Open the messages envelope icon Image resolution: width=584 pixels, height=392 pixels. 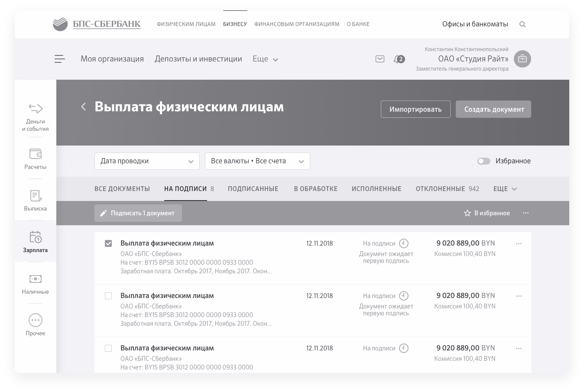(x=380, y=59)
